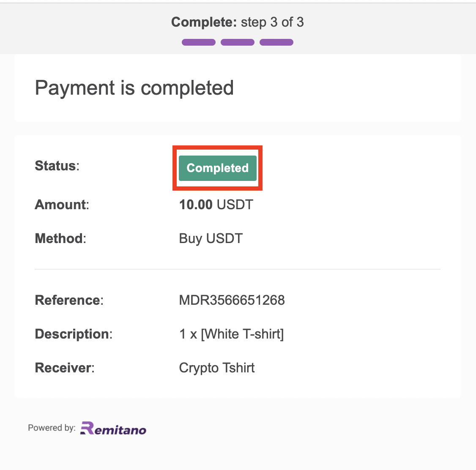Viewport: 476px width, 470px height.
Task: Click the Remitano logo
Action: (113, 428)
